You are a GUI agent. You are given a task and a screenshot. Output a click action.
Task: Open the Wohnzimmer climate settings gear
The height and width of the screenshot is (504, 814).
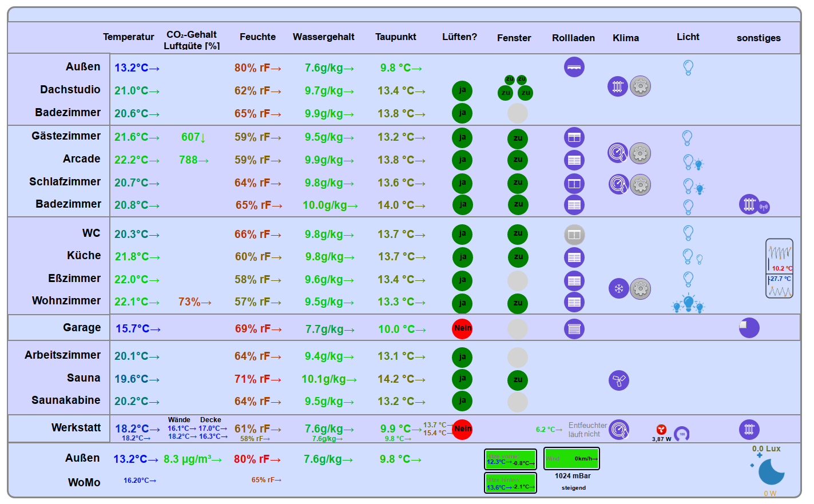click(x=641, y=288)
